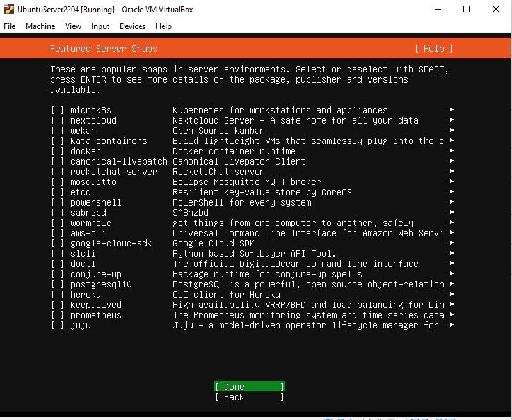Click 'Open-Source kanban' description
Screen dimensions: 512x420
coord(219,131)
